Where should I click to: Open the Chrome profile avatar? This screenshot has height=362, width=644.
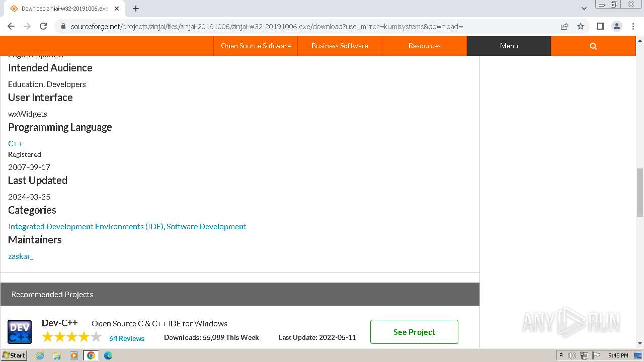coord(616,26)
